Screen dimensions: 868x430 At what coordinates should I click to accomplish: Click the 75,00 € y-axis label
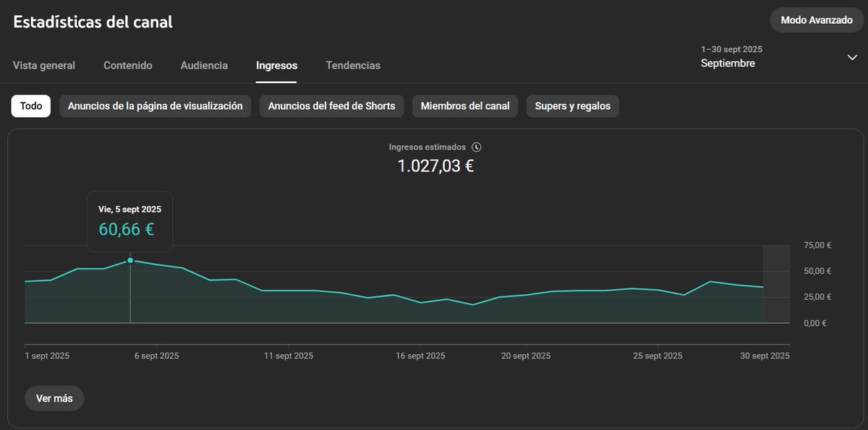817,245
